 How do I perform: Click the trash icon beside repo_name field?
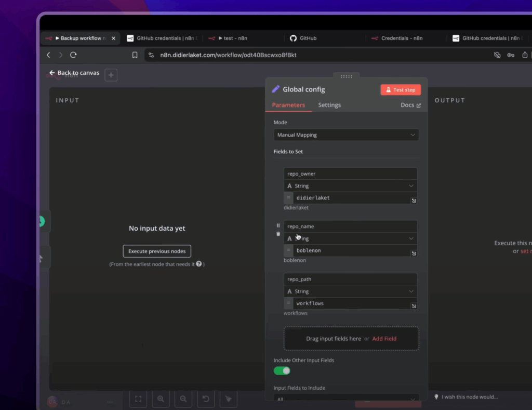click(x=278, y=234)
